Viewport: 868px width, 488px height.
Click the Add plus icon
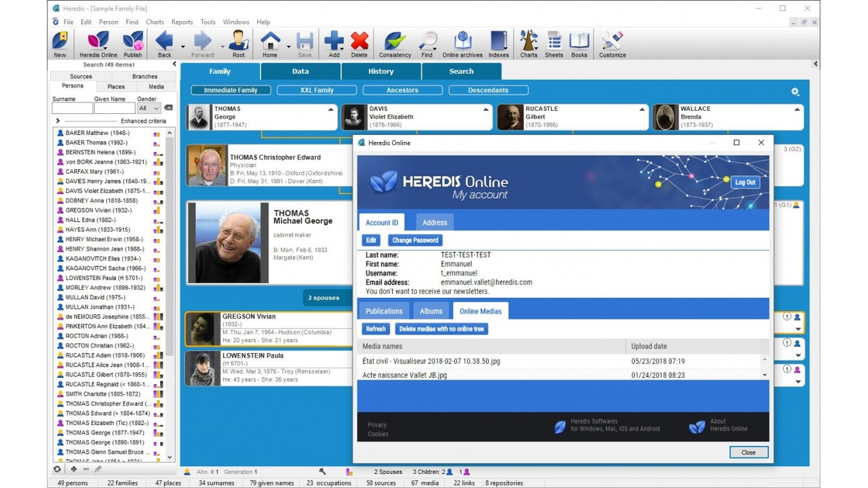[x=334, y=44]
